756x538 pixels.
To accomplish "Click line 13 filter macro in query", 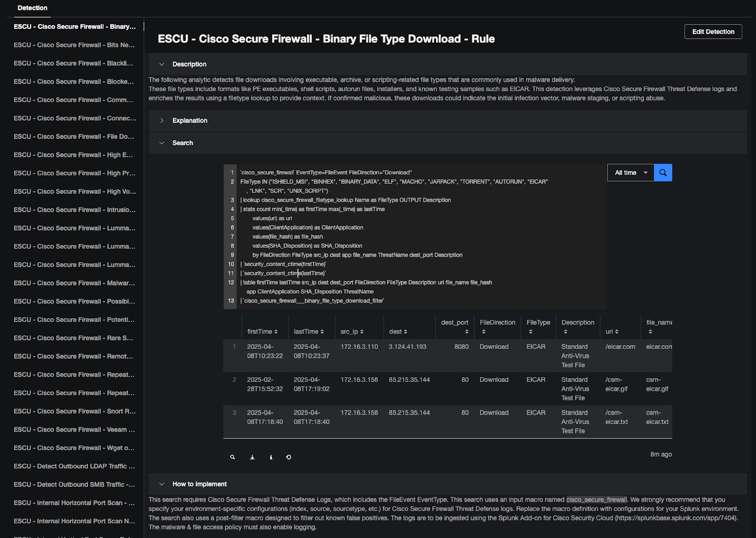I will [x=312, y=301].
